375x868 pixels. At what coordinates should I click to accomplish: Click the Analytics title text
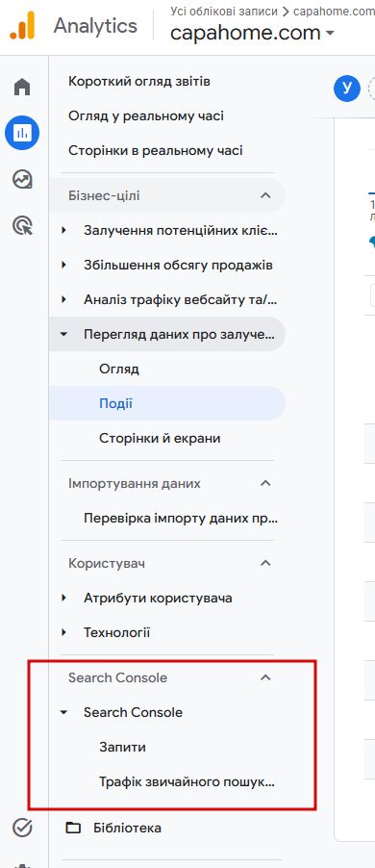pyautogui.click(x=95, y=26)
